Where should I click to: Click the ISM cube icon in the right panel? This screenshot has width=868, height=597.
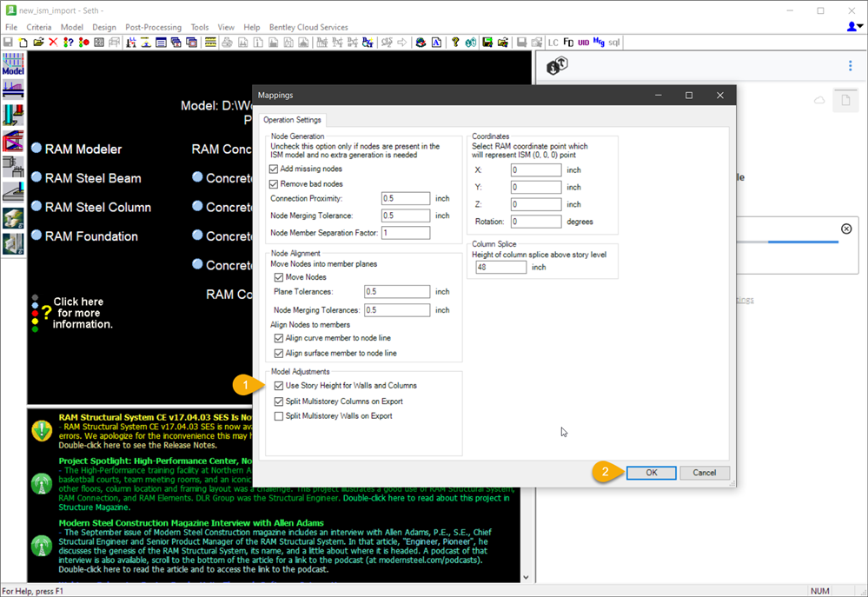(557, 66)
